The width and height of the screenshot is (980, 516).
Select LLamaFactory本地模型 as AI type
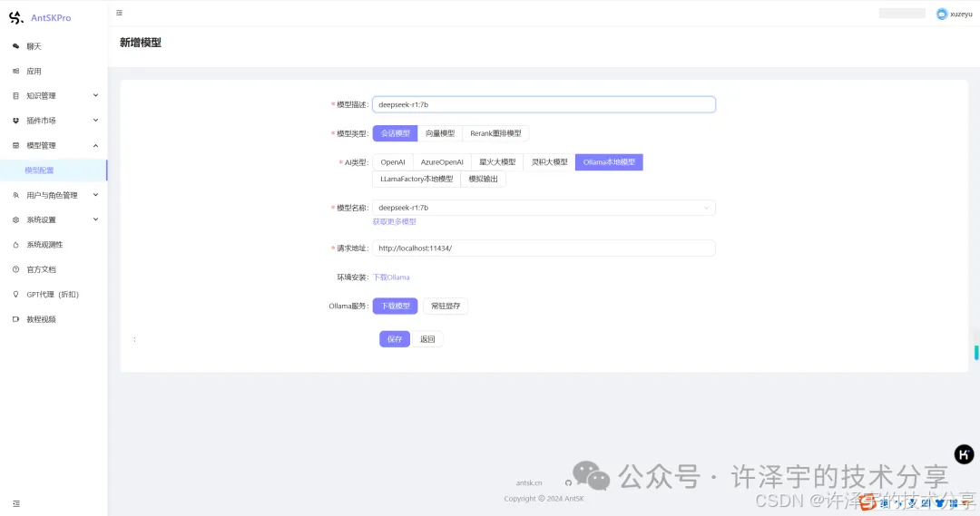click(416, 179)
